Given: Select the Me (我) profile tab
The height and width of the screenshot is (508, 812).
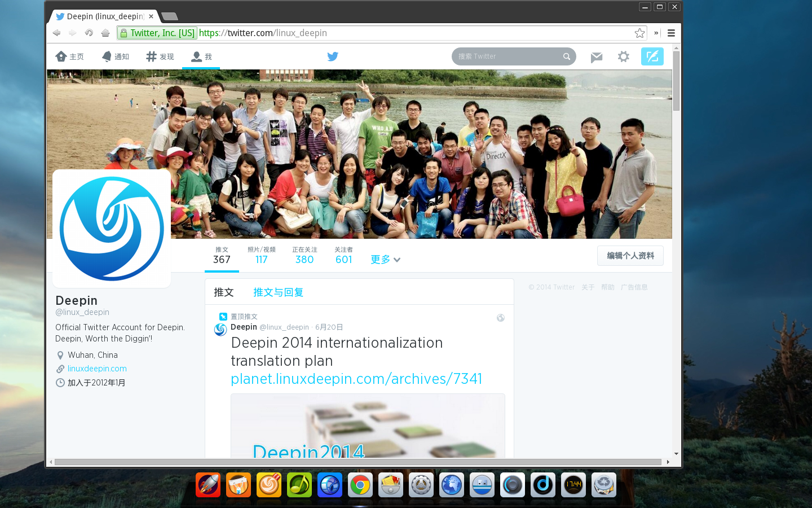Looking at the screenshot, I should [201, 56].
